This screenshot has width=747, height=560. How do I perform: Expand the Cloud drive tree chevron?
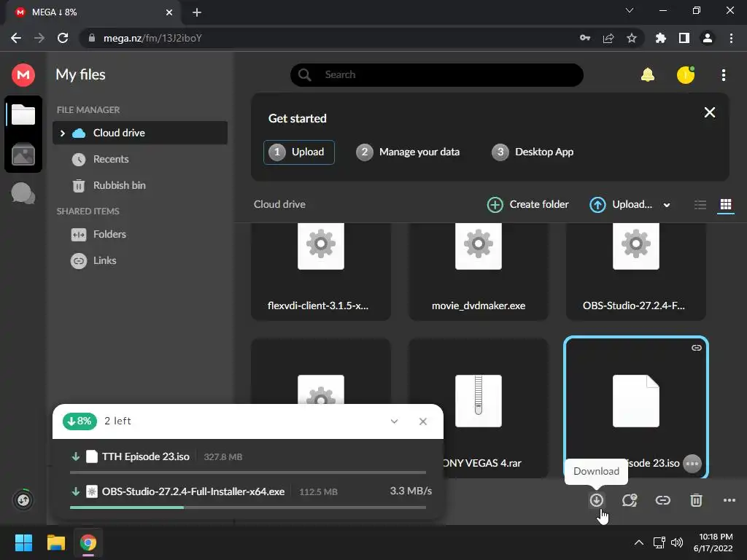point(63,133)
